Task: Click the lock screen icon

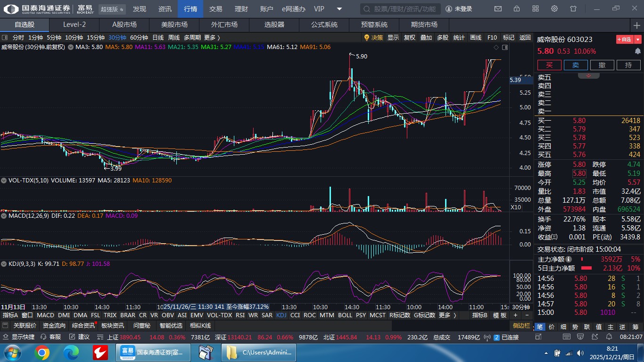Action: 517,9
